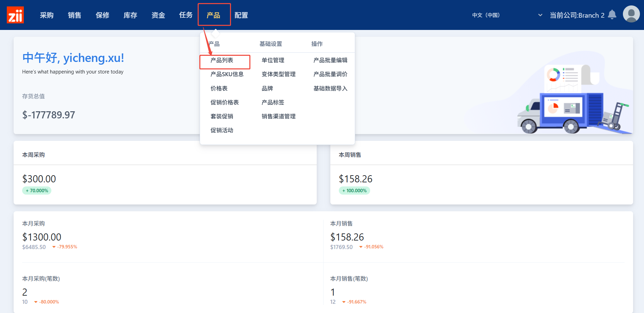Click the -91.667% change indicator
This screenshot has width=644, height=313.
354,302
